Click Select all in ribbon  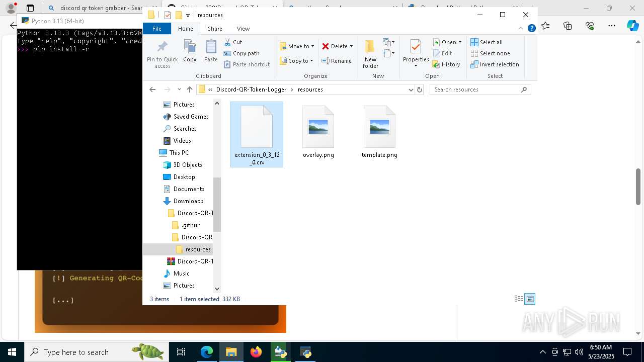(487, 42)
